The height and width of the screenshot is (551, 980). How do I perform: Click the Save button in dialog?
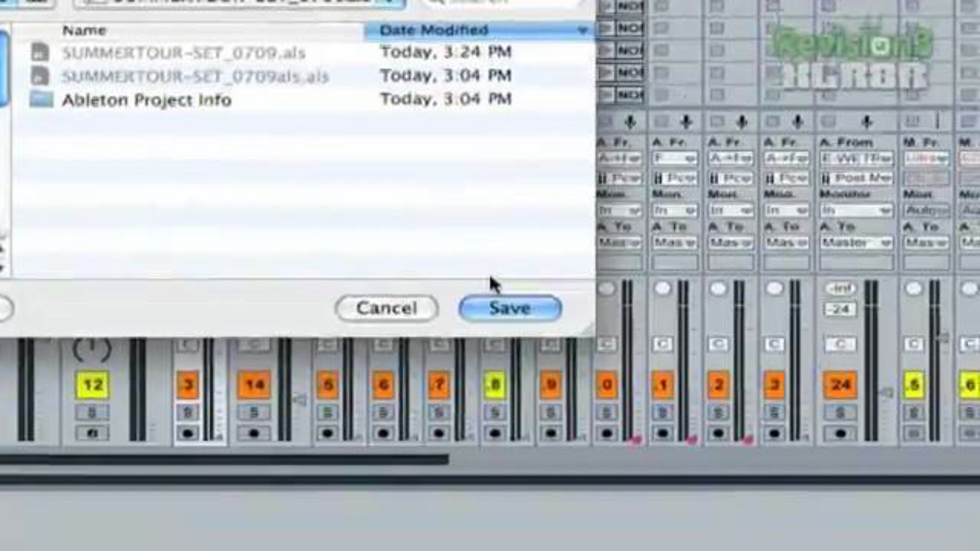pos(510,308)
